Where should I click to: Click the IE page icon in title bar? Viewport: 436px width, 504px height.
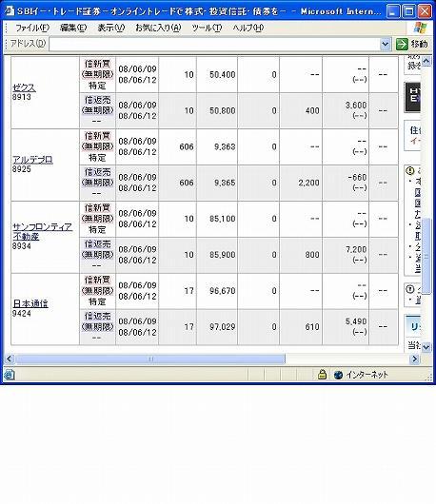pyautogui.click(x=10, y=11)
